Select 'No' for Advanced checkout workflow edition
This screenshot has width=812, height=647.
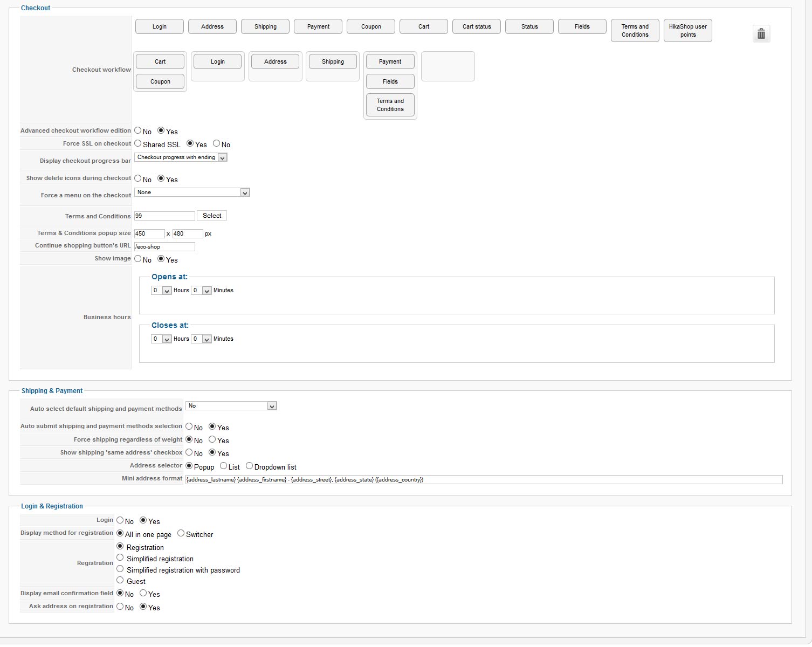click(138, 130)
